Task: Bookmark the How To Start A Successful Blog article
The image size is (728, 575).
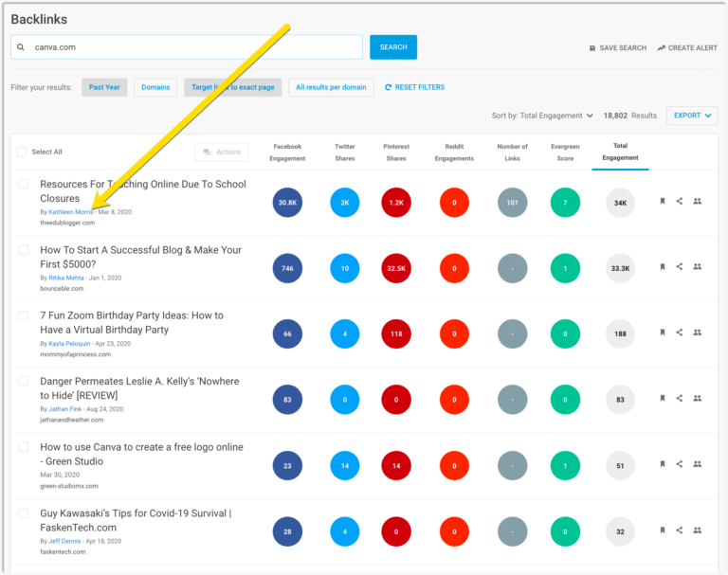Action: [663, 267]
